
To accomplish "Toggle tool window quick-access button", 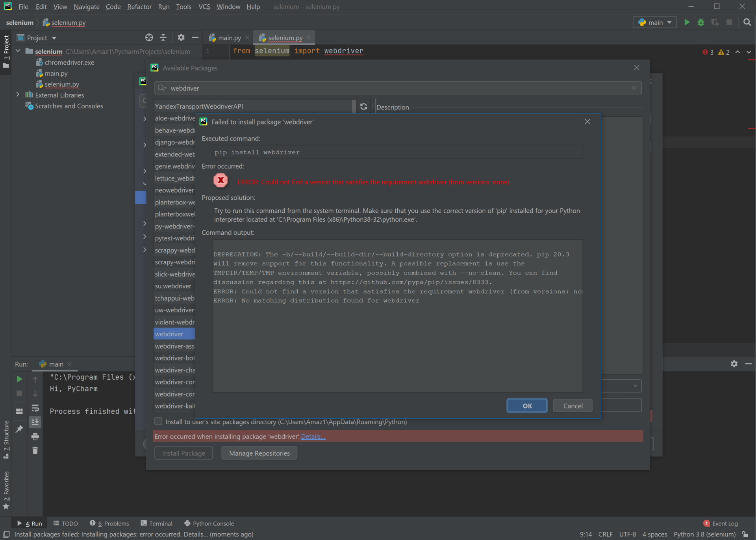I will point(6,534).
